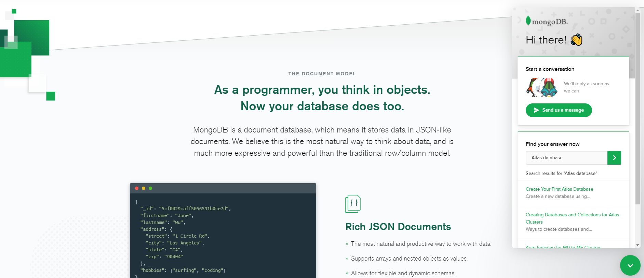Click 'Search results for Atlas database' text
This screenshot has height=278, width=644.
(561, 173)
